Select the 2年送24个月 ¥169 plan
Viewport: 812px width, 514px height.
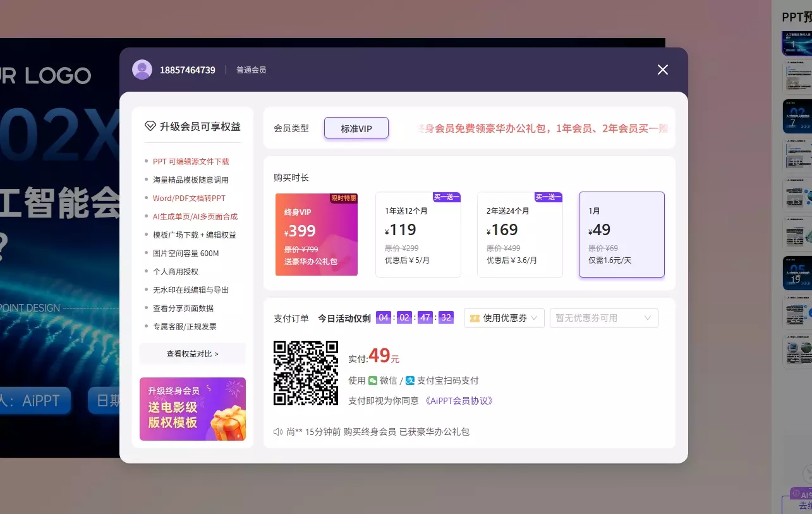519,235
